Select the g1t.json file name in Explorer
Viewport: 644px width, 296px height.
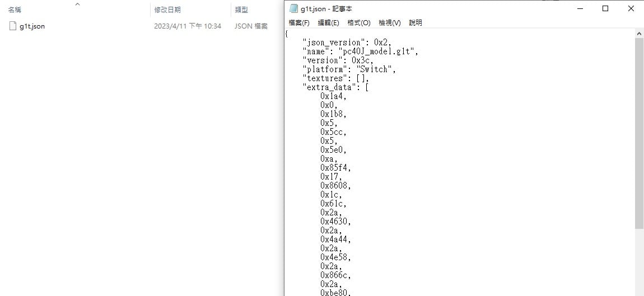[x=32, y=26]
